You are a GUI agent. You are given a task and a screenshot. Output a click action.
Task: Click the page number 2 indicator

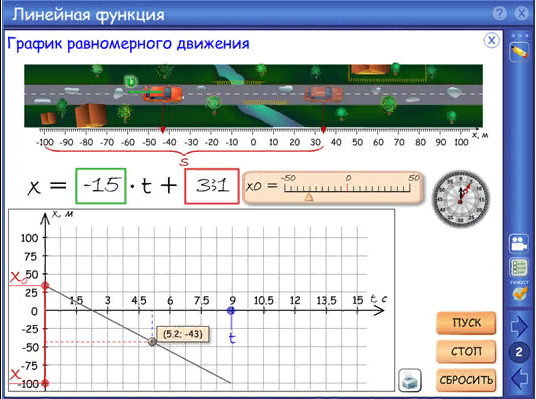click(x=519, y=352)
